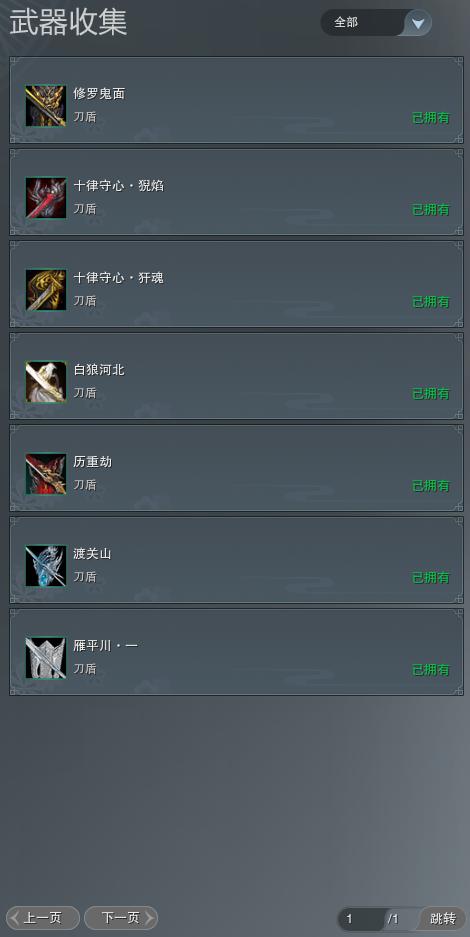
Task: Click the 武器收集 panel title
Action: pos(68,23)
